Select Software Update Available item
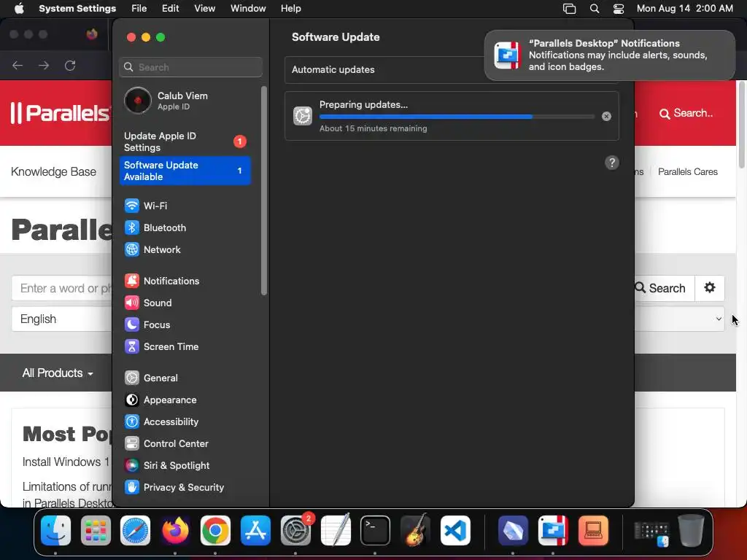The image size is (747, 560). coord(185,171)
